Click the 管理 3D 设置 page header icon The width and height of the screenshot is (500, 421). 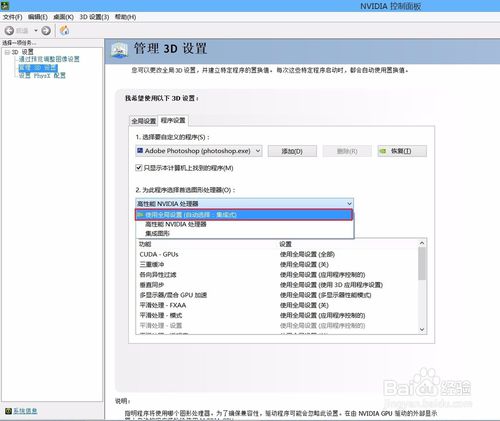(119, 50)
